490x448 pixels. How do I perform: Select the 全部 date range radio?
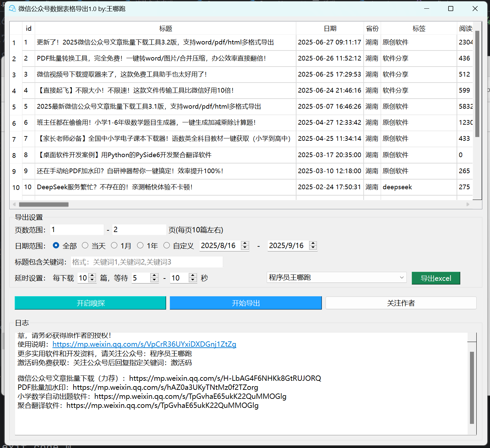point(56,245)
